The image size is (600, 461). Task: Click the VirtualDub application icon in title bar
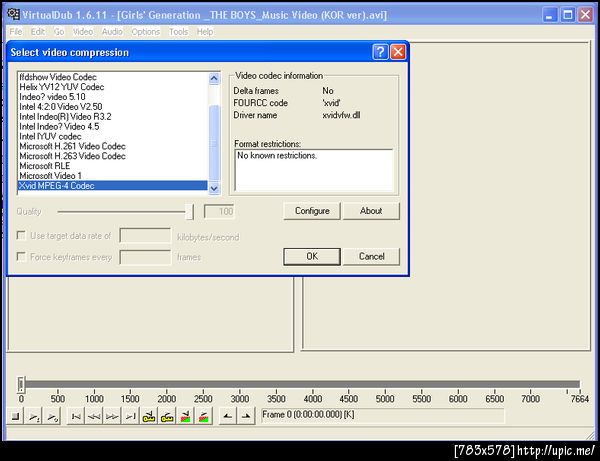point(13,15)
